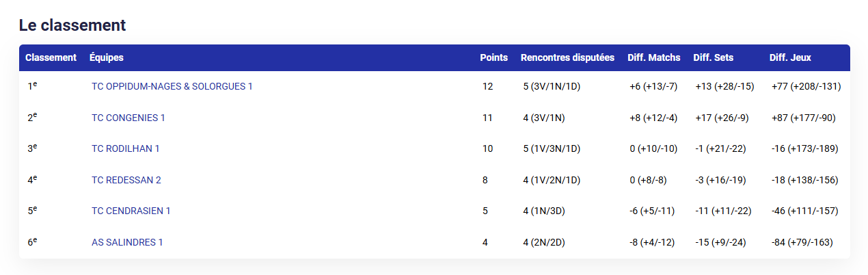Click the +87 (+177/-90) games difference cell

(803, 118)
